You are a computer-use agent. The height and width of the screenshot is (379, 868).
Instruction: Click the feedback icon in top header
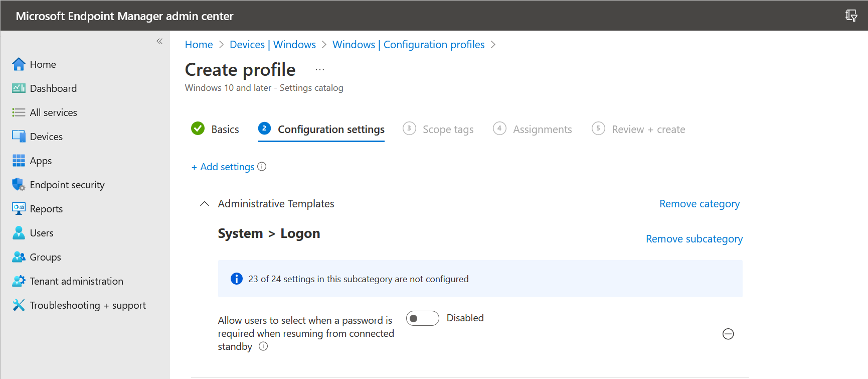(x=851, y=16)
